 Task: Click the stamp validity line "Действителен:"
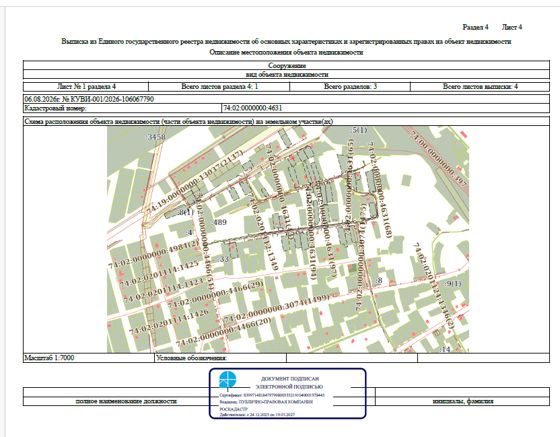(x=257, y=415)
